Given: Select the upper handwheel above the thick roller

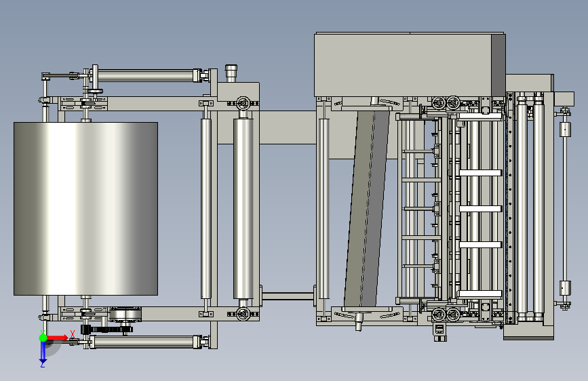Looking at the screenshot, I should coord(243,103).
